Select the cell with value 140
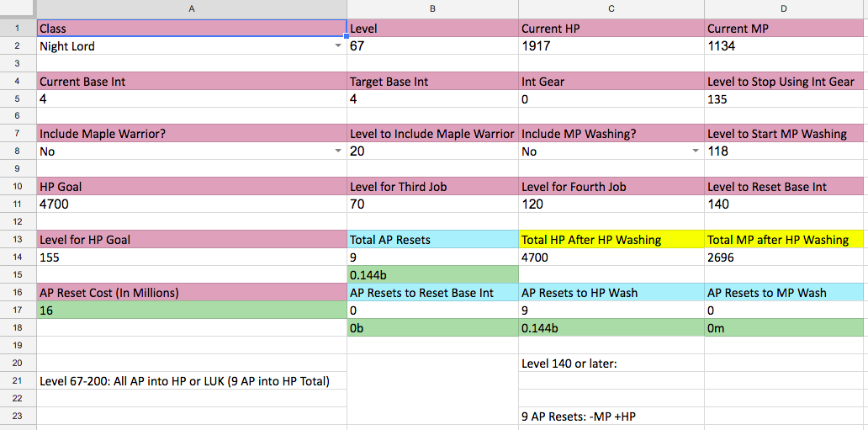Image resolution: width=868 pixels, height=430 pixels. point(784,204)
